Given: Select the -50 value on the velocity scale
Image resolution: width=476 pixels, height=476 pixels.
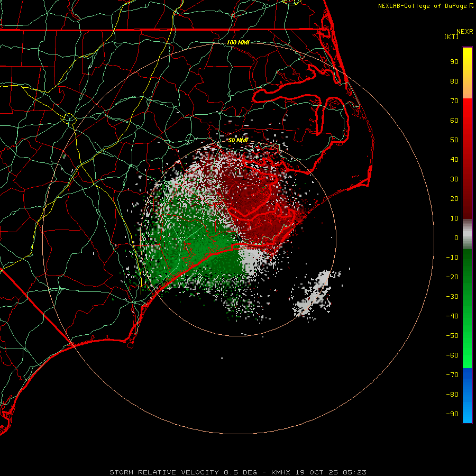Looking at the screenshot, I should tap(452, 336).
